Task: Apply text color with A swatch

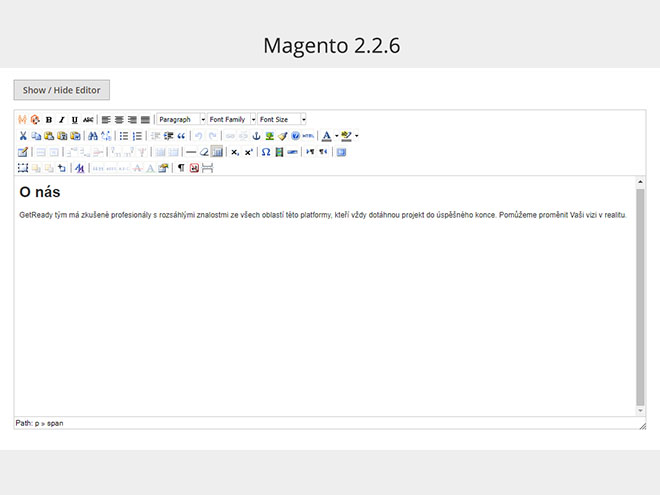Action: point(327,136)
